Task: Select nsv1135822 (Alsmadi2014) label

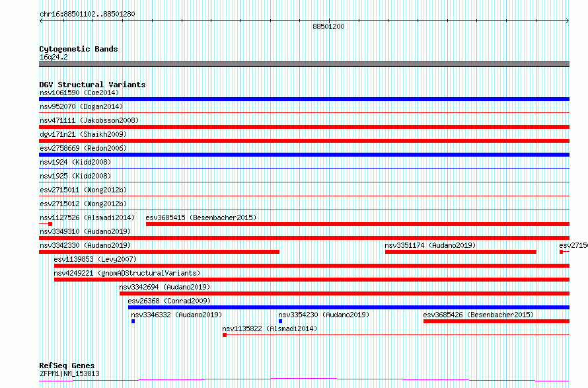Action: (270, 329)
